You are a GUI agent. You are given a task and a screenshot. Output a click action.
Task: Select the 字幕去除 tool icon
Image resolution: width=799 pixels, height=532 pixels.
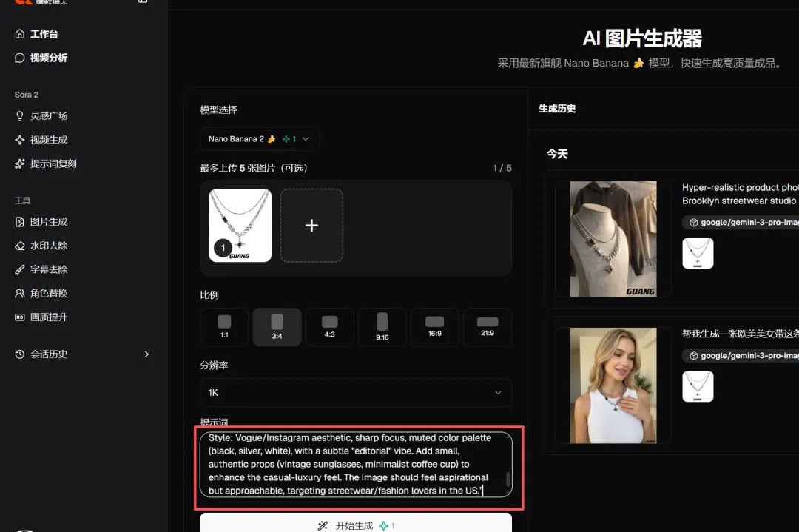[x=20, y=269]
